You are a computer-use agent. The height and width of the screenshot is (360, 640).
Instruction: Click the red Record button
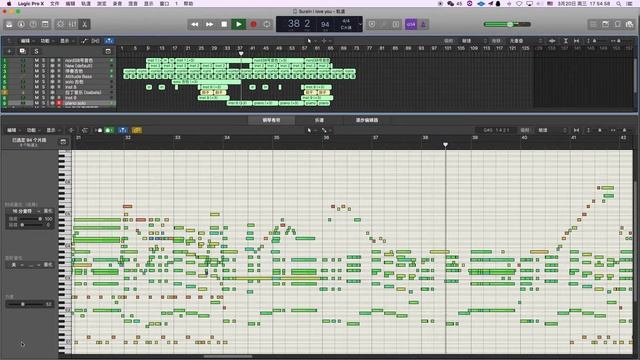[x=253, y=24]
